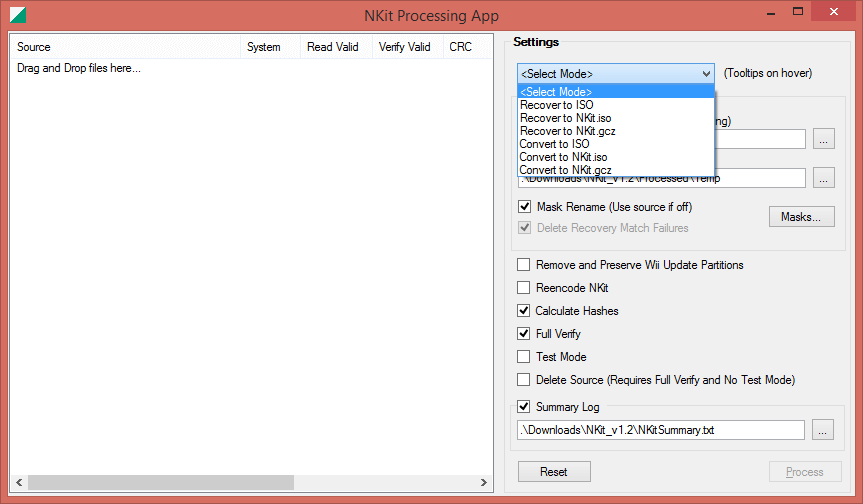Screen dimensions: 863x504
Task: Close the NKit Processing App window
Action: click(834, 12)
